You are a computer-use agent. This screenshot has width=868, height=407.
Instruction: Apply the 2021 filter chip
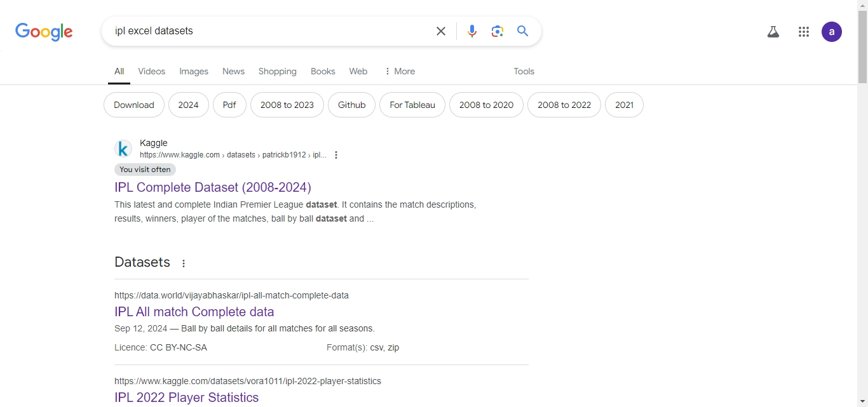point(625,105)
